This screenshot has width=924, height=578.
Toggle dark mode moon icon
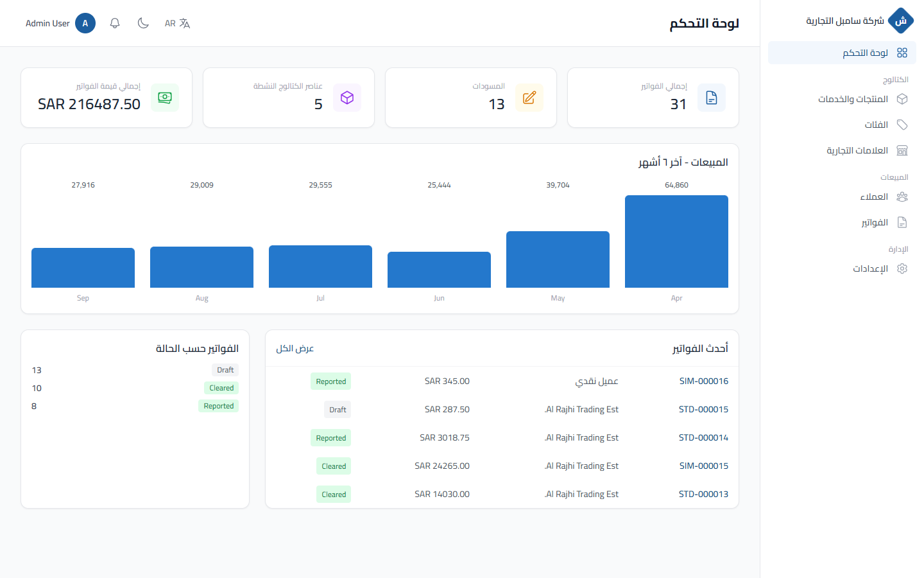pyautogui.click(x=143, y=23)
